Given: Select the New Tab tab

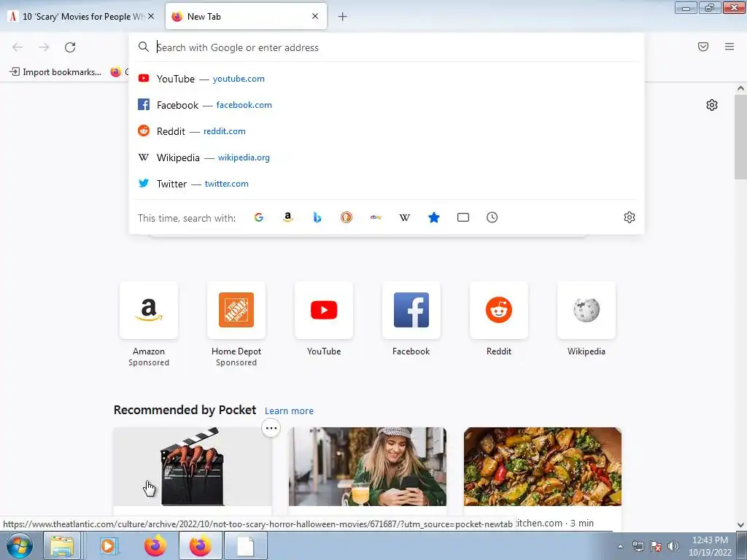Looking at the screenshot, I should pos(246,17).
